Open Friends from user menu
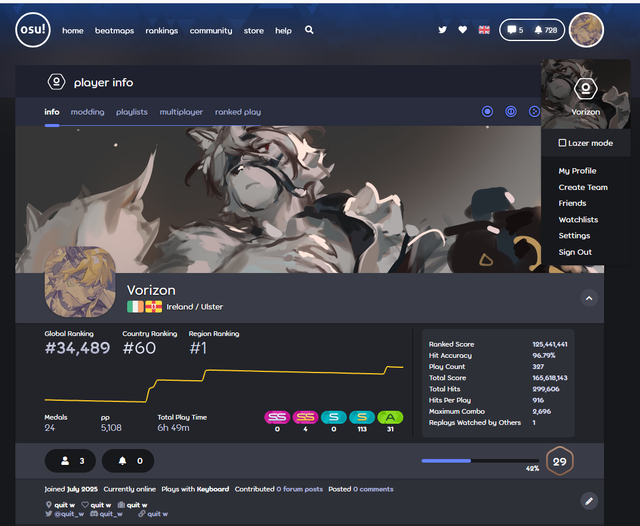Viewport: 640px width, 526px height. 572,203
